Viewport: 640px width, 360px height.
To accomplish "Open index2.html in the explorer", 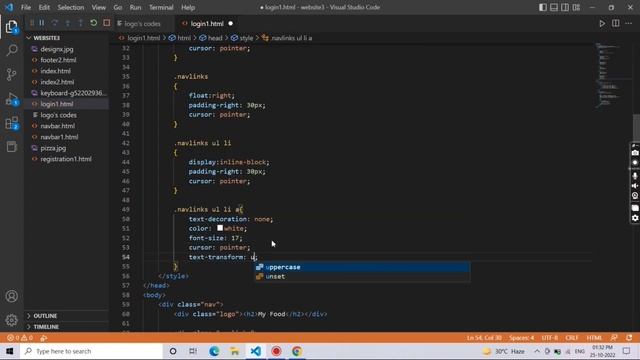I will [x=57, y=82].
